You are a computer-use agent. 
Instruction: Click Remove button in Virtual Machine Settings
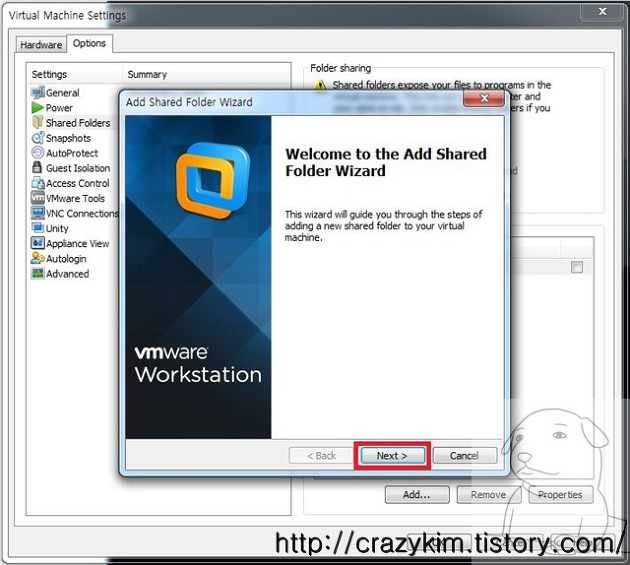point(489,495)
